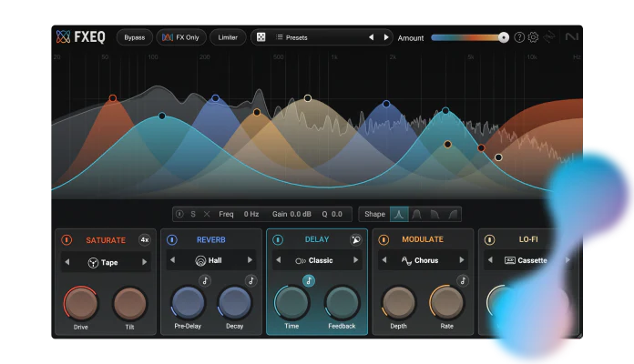
Task: Toggle the Limiter button
Action: (x=228, y=37)
